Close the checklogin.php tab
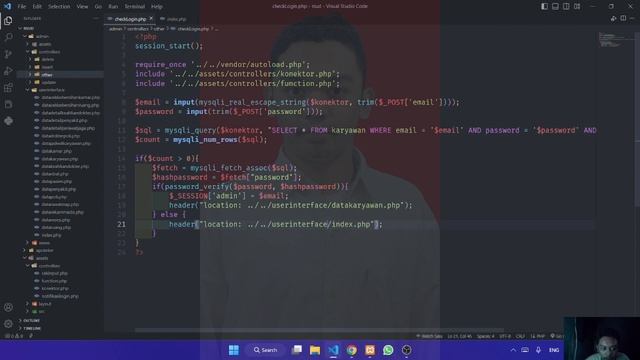This screenshot has height=360, width=640. pos(151,19)
